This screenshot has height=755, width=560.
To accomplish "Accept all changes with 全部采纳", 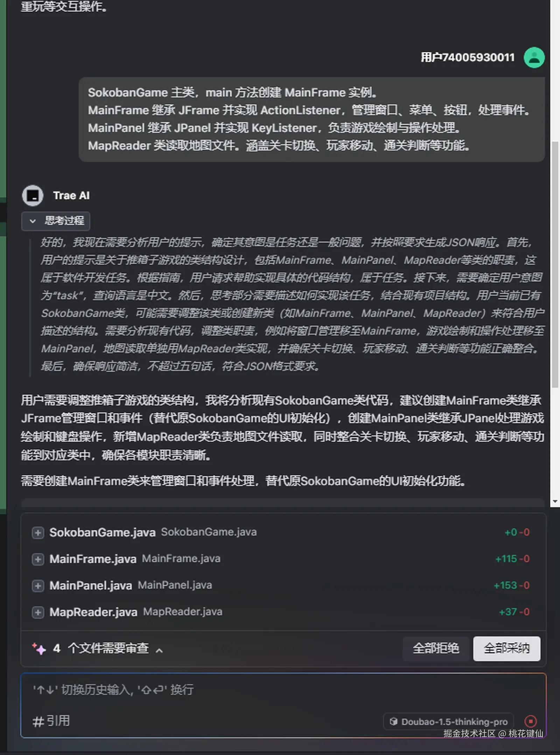I will (506, 649).
